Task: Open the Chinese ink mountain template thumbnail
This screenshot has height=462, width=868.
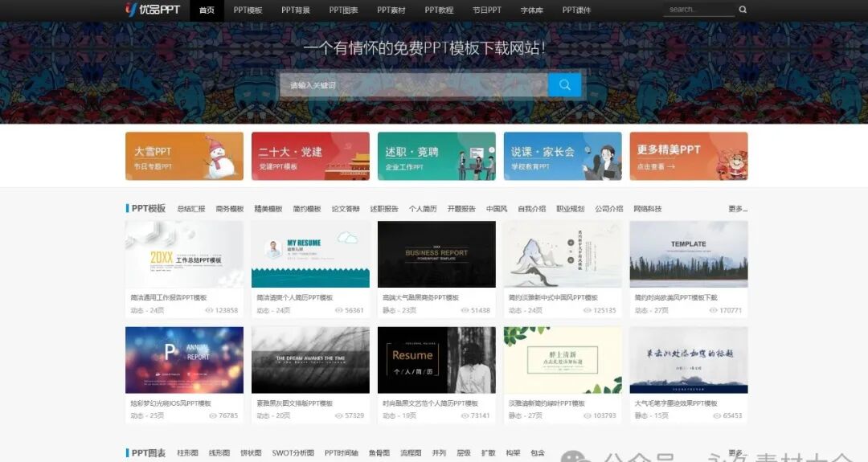Action: pos(563,254)
